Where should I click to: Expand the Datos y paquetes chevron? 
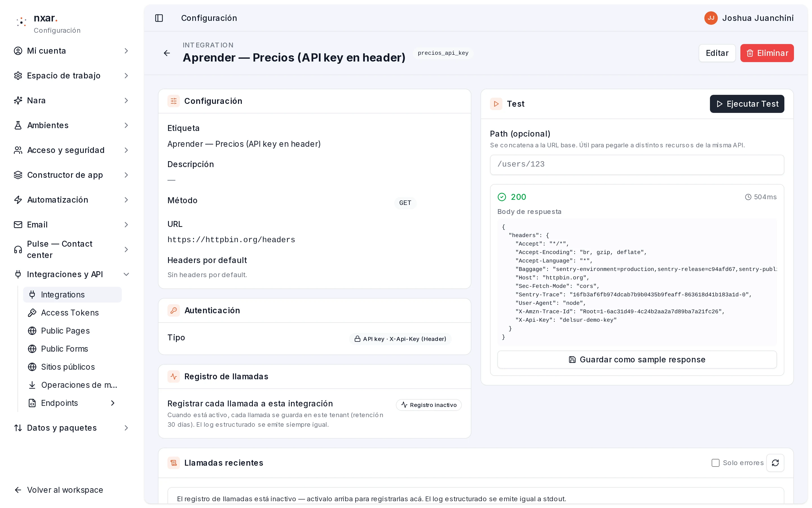127,428
